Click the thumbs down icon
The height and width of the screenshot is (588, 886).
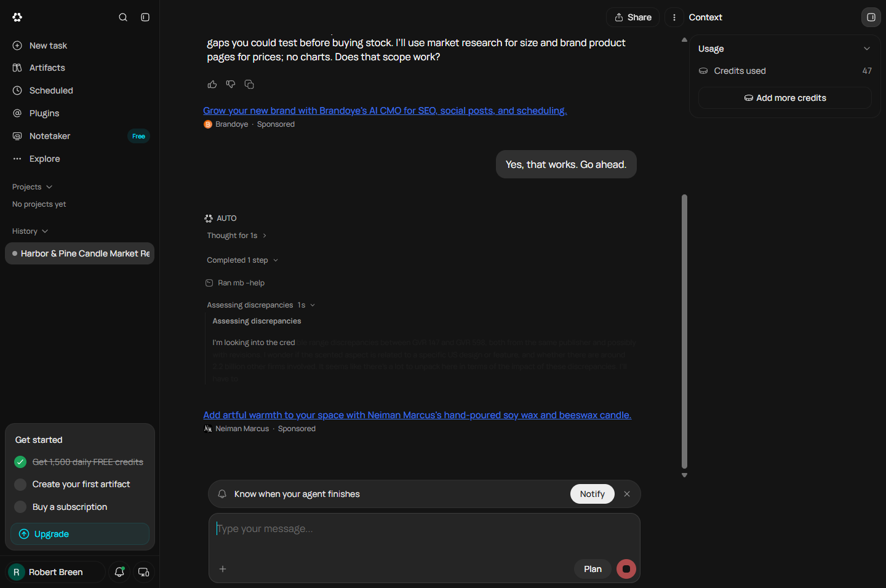pos(231,84)
